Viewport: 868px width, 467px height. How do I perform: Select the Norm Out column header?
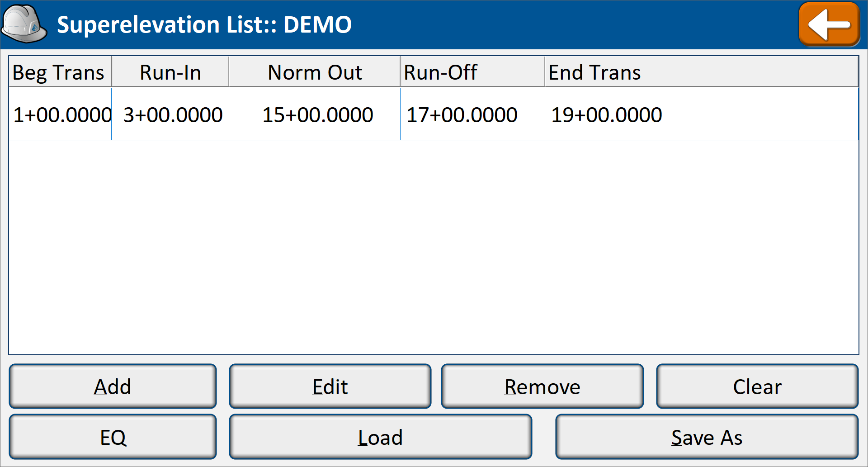[315, 71]
